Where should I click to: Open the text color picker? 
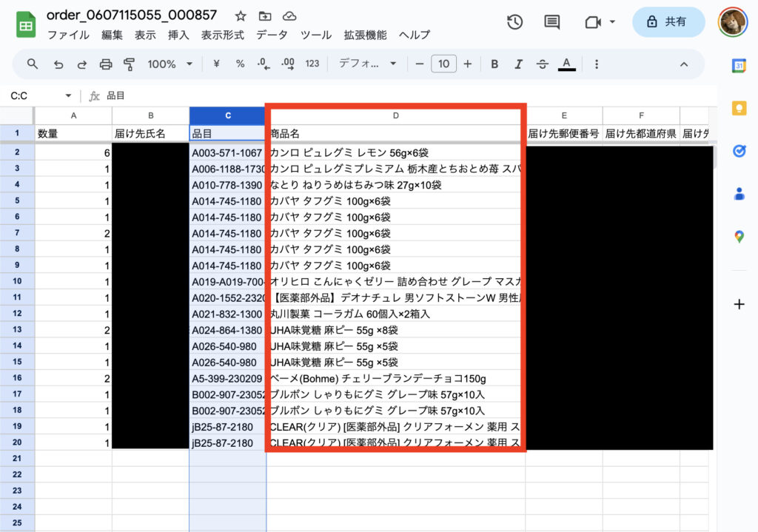click(566, 64)
